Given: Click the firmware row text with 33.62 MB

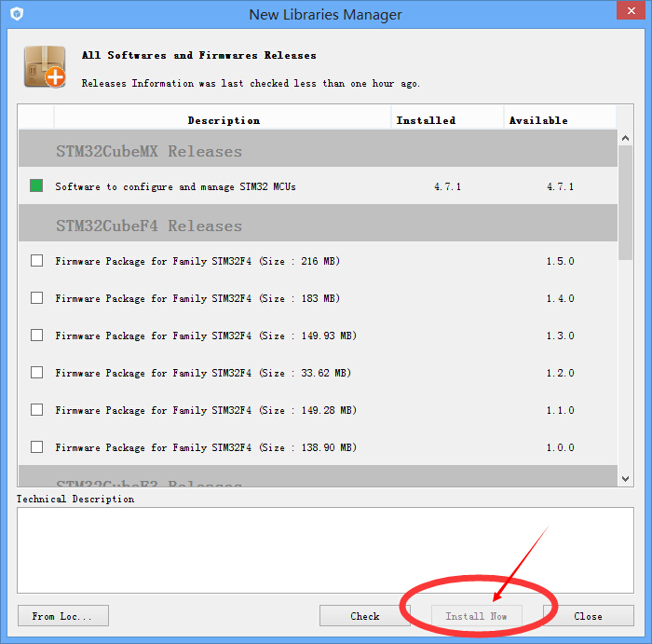Looking at the screenshot, I should click(203, 373).
